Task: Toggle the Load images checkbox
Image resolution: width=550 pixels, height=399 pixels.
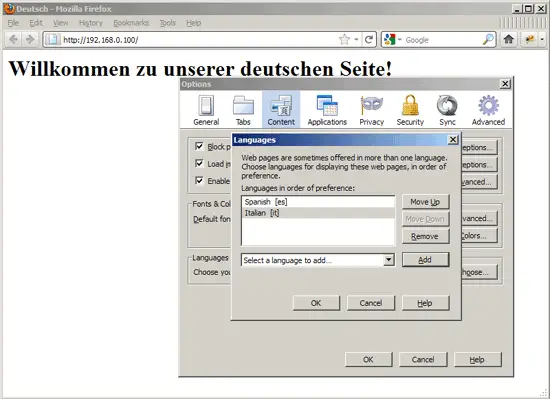Action: click(199, 163)
